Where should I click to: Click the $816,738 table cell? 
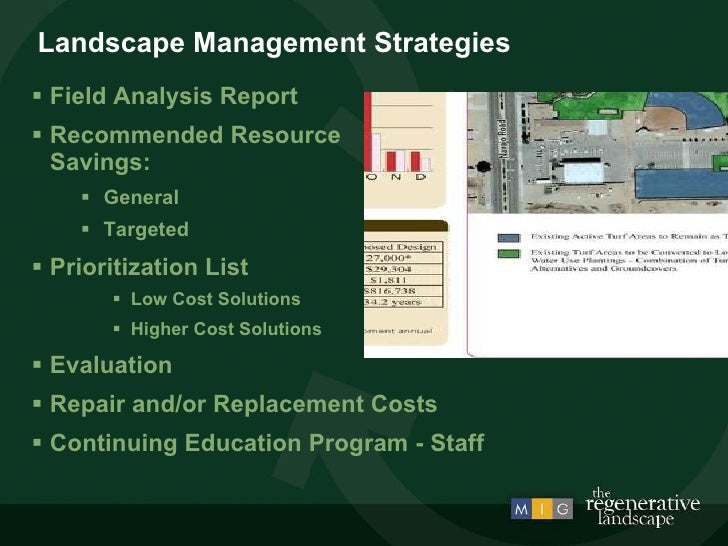[x=403, y=291]
